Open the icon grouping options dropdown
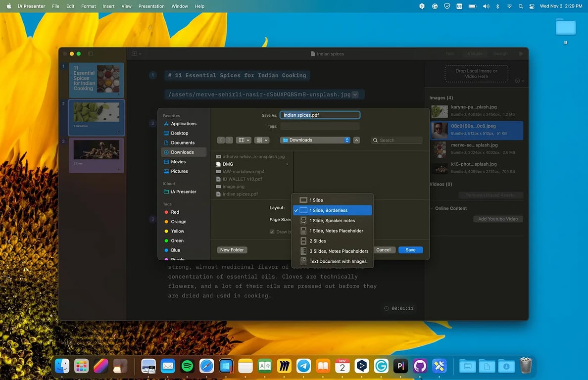The height and width of the screenshot is (380, 588). click(261, 140)
